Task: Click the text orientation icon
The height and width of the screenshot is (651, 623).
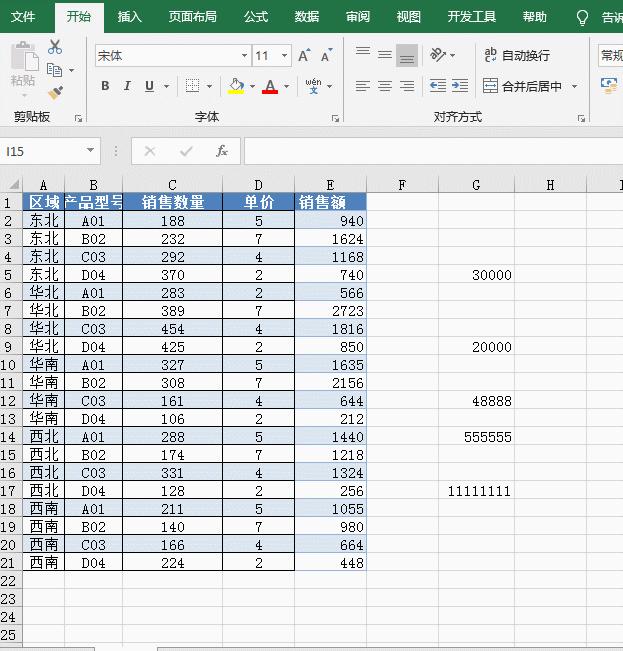Action: coord(438,54)
